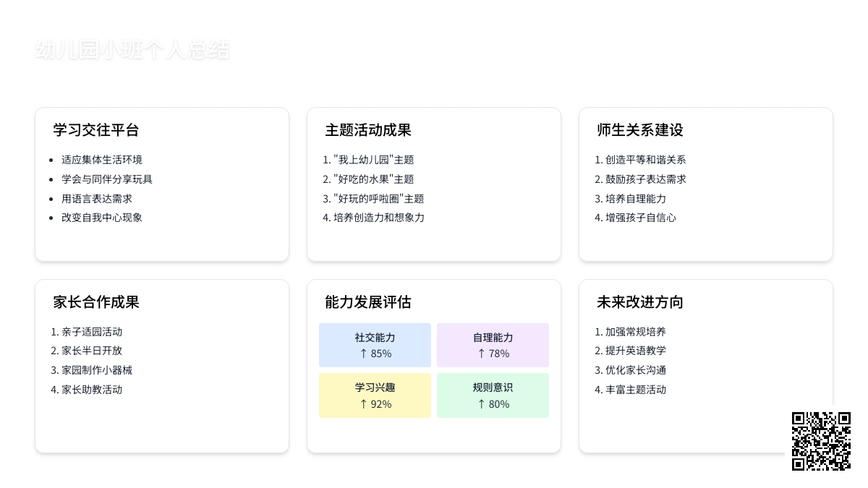This screenshot has height=488, width=868.
Task: Click list item "我上幼儿园"主题
Action: coord(374,160)
